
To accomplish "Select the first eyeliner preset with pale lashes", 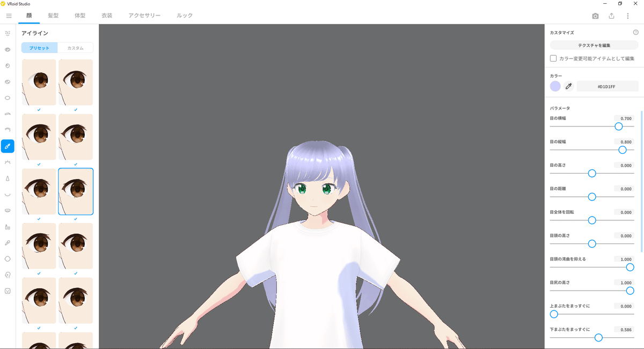I will click(39, 82).
